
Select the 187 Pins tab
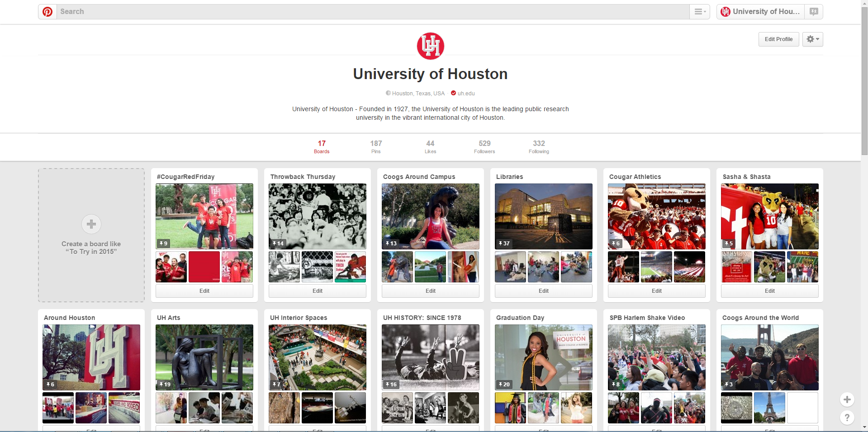376,147
